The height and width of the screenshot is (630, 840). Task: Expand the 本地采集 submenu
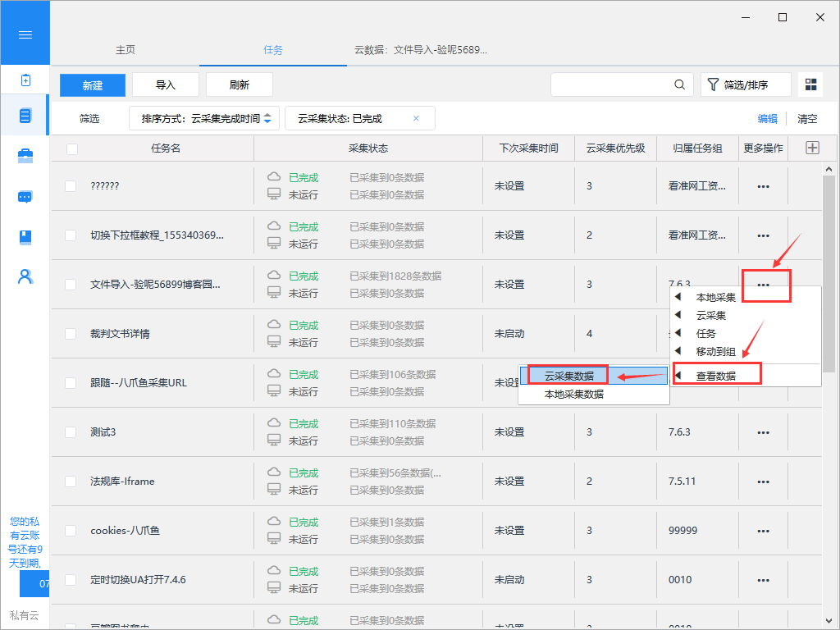pyautogui.click(x=745, y=297)
